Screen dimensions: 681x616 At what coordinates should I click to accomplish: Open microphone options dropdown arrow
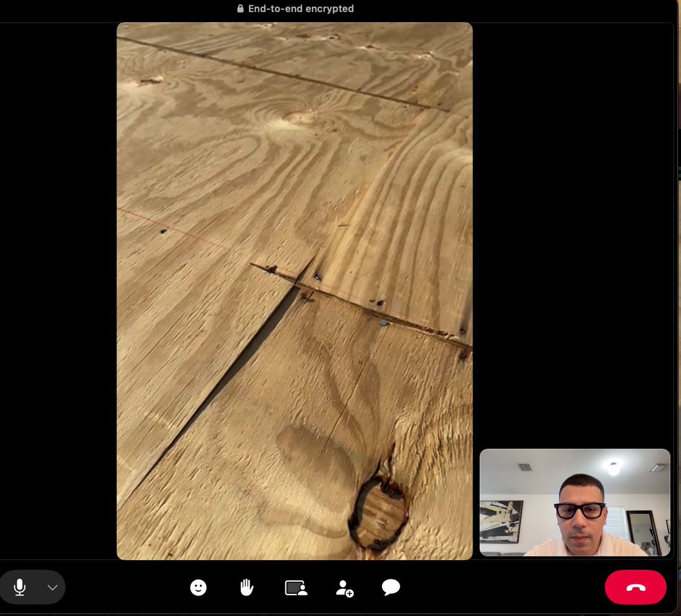(x=53, y=587)
